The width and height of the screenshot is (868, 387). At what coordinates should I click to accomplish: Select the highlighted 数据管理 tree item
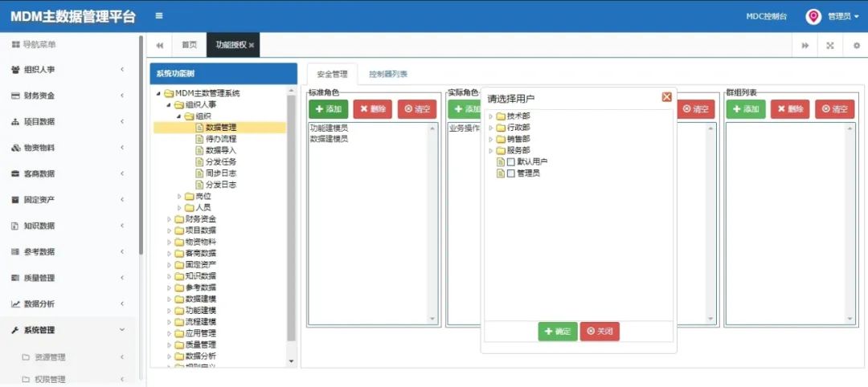pos(221,128)
